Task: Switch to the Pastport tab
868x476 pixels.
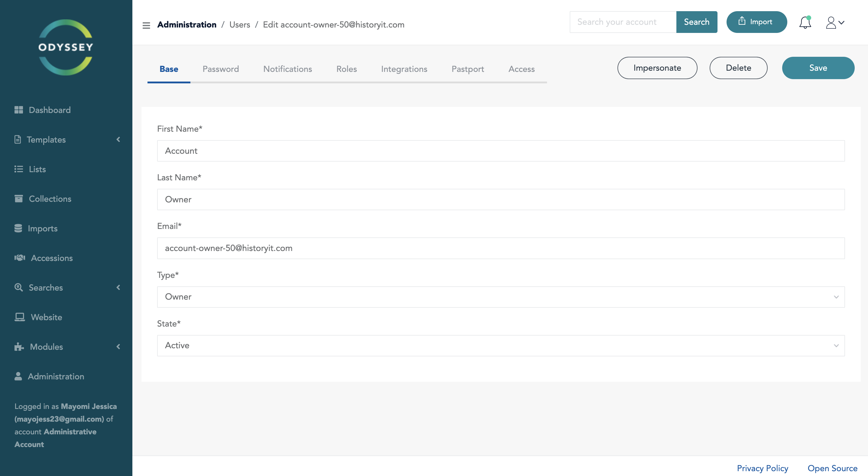Action: pyautogui.click(x=467, y=69)
